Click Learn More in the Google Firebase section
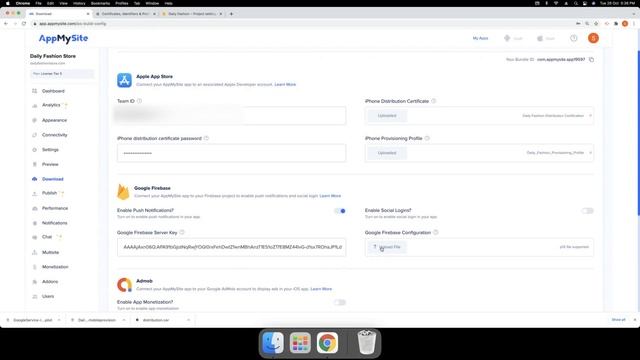640x360 pixels. (x=330, y=196)
